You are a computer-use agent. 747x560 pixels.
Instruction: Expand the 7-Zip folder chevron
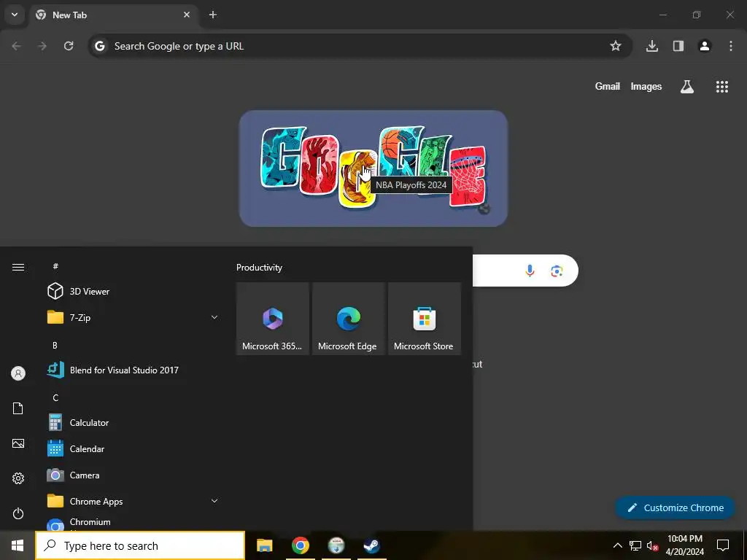click(x=214, y=317)
